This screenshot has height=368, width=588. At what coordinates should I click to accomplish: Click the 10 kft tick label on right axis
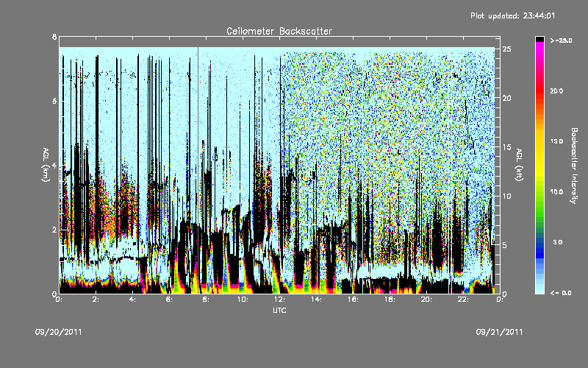(x=506, y=196)
